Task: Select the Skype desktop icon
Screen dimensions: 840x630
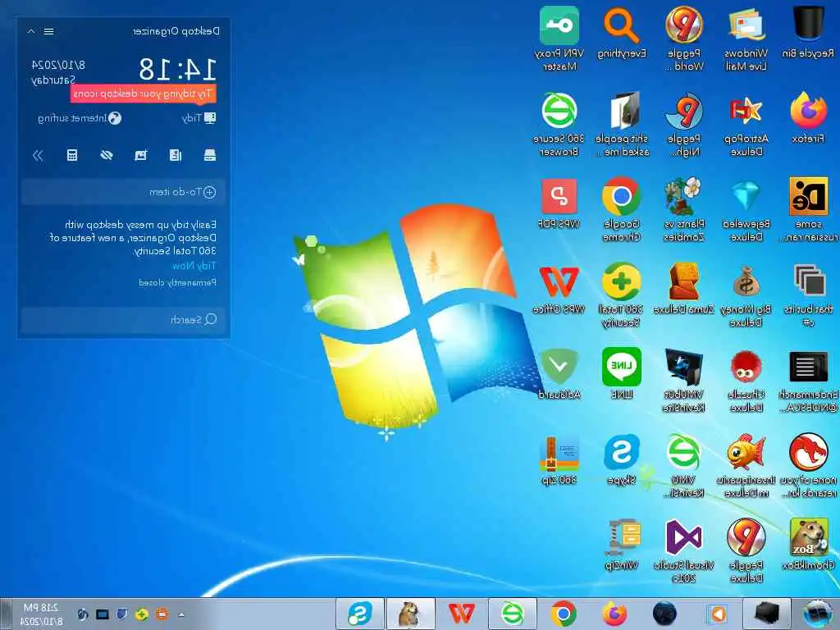Action: [622, 459]
